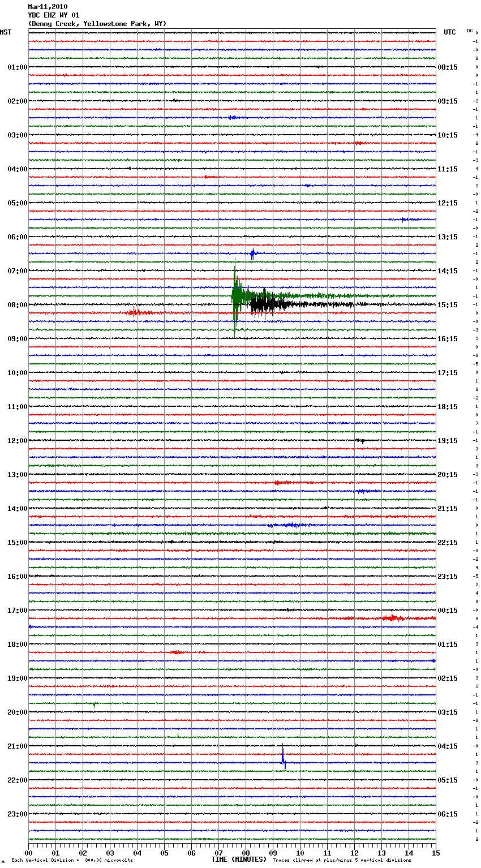This screenshot has height=868, width=481.
Task: Click the "03:00" MST hour label
Action: click(17, 135)
